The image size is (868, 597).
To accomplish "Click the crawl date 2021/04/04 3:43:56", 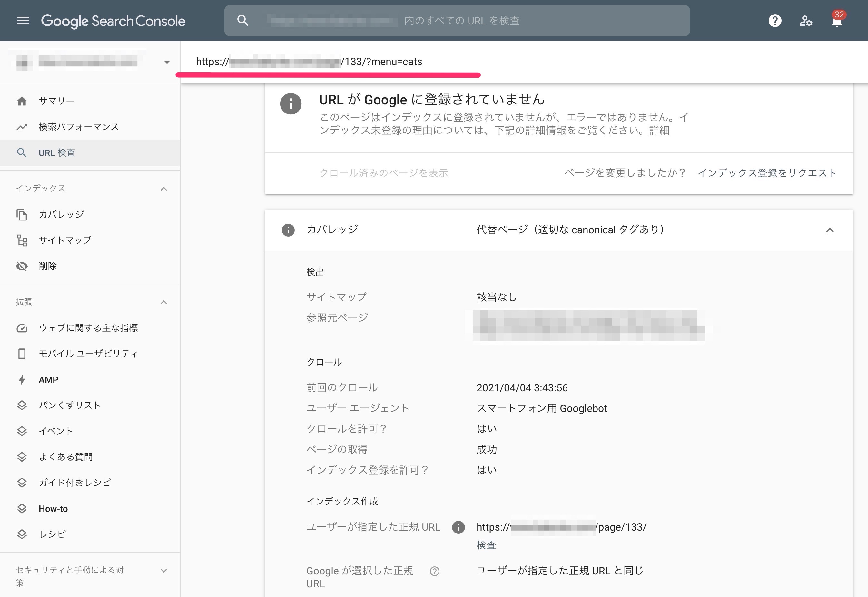I will pyautogui.click(x=522, y=388).
